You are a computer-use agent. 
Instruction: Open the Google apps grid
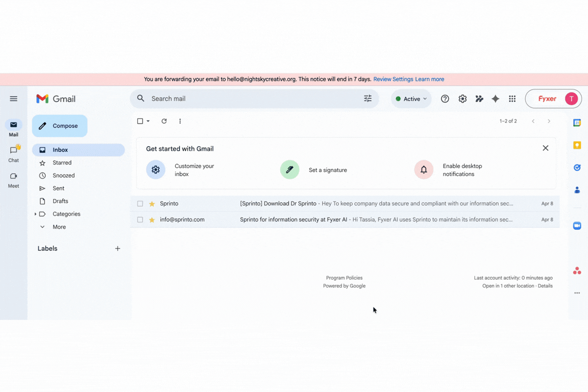click(512, 99)
